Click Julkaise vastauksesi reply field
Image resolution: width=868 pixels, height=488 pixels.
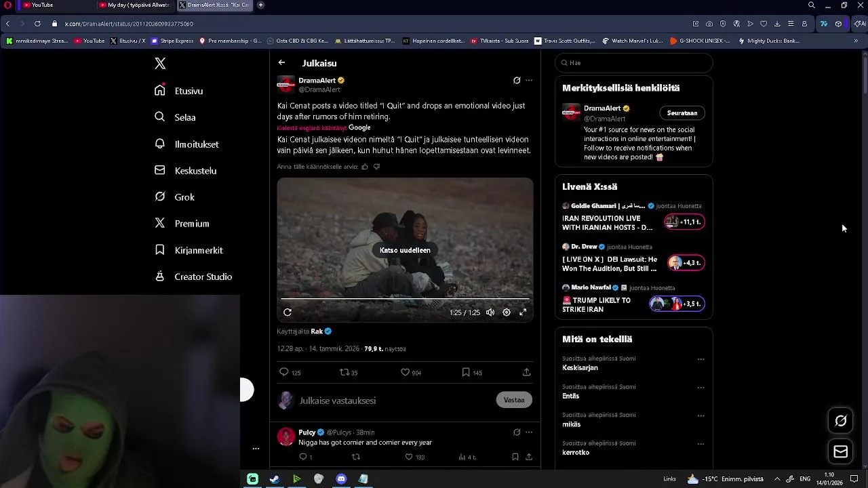pyautogui.click(x=393, y=401)
